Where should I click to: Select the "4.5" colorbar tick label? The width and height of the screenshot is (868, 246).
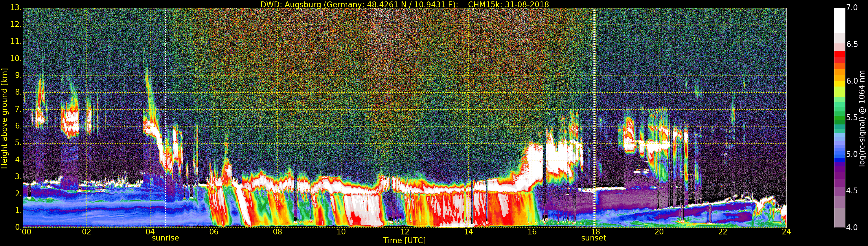point(852,191)
